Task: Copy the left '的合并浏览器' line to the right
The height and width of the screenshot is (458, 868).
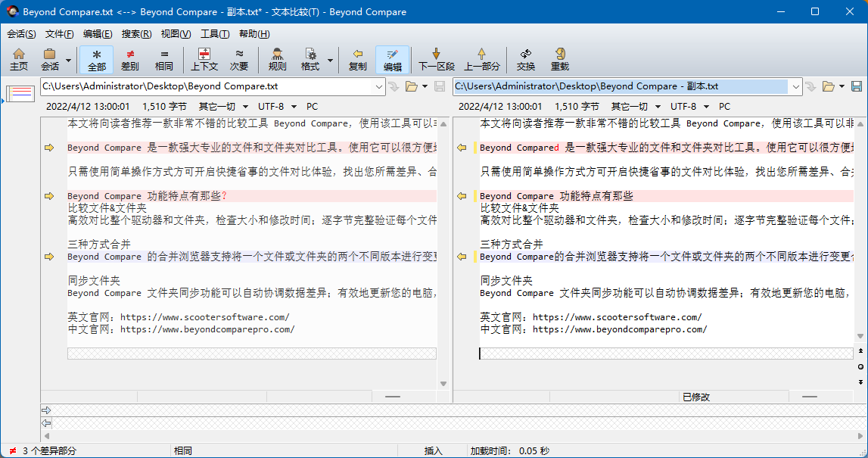Action: pyautogui.click(x=49, y=257)
